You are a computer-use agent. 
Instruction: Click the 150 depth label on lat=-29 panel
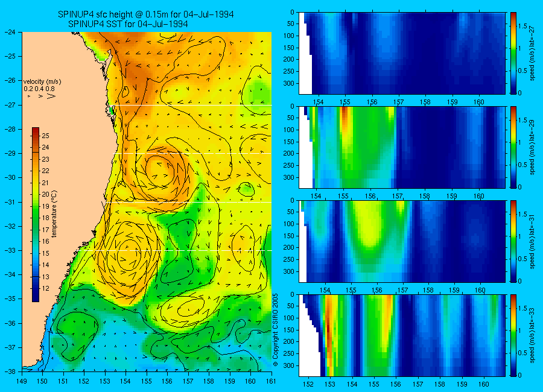(x=289, y=142)
